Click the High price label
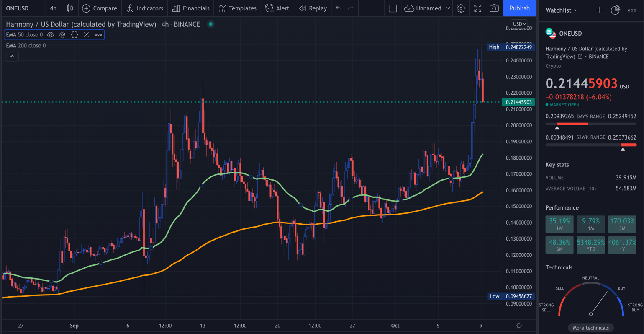 click(x=511, y=47)
